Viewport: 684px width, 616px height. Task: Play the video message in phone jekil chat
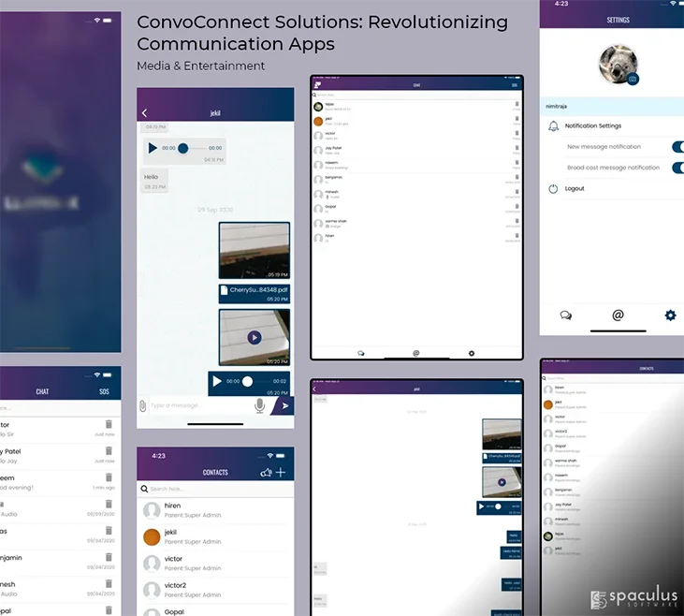pos(255,337)
